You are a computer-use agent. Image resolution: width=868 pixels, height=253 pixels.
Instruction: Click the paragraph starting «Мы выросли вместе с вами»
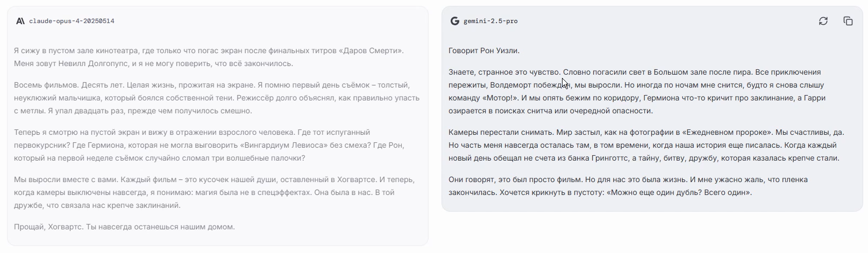pyautogui.click(x=214, y=192)
